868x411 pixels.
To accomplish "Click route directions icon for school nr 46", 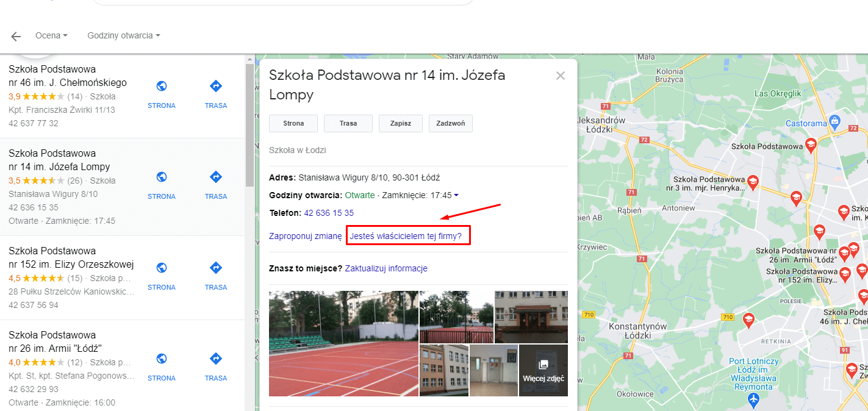I will (215, 86).
